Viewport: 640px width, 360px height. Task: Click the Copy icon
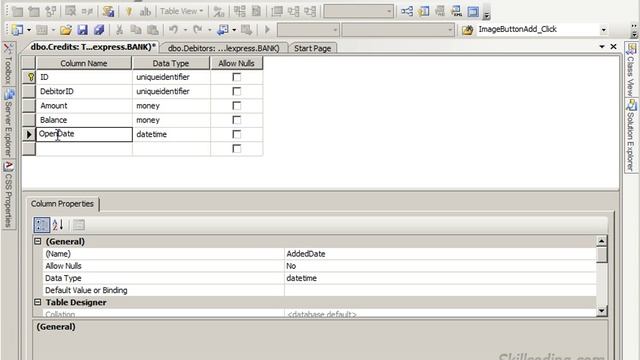click(x=136, y=29)
